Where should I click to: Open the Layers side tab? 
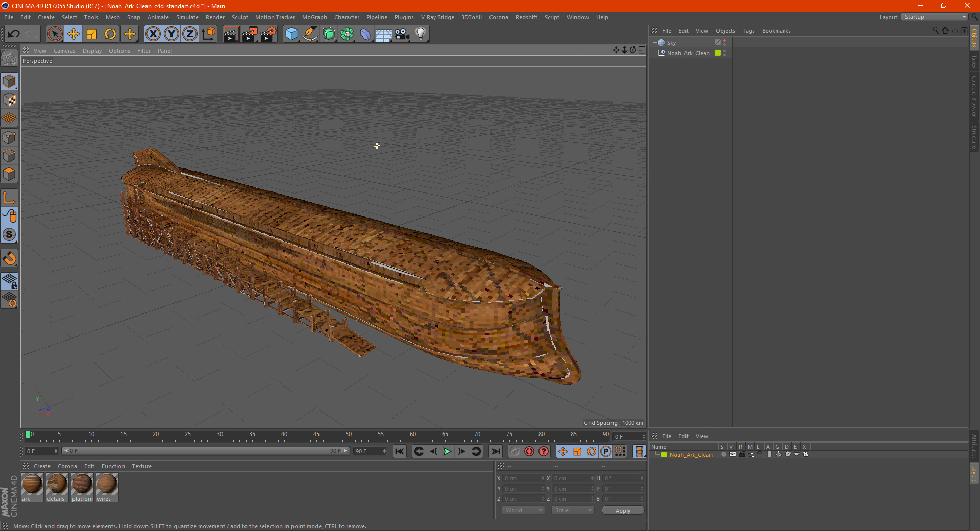pos(974,473)
